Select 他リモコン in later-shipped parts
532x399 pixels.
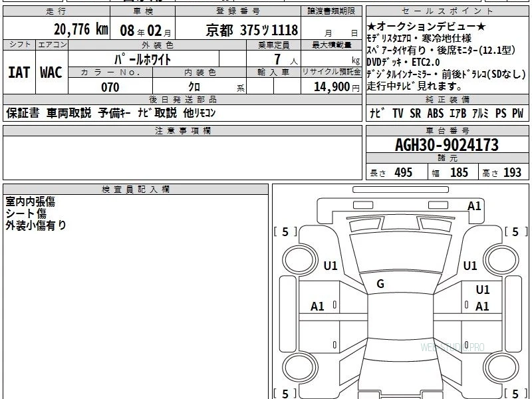coord(199,113)
